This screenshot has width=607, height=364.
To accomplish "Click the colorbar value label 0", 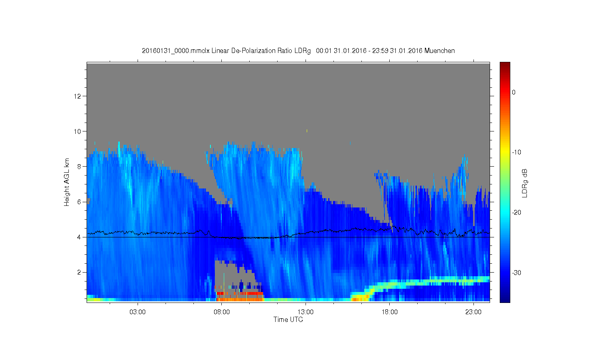I will 514,92.
